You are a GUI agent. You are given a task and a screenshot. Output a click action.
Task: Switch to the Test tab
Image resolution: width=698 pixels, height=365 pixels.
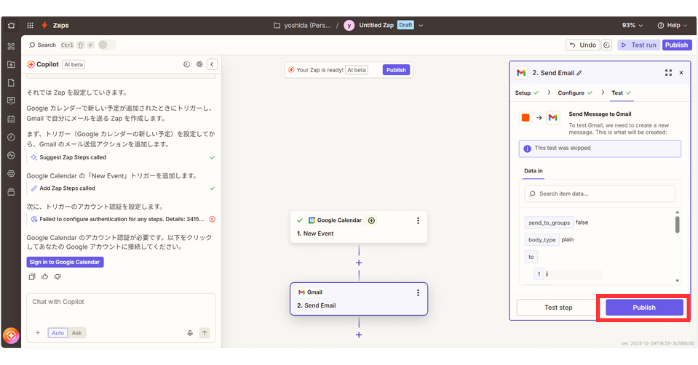click(x=621, y=93)
